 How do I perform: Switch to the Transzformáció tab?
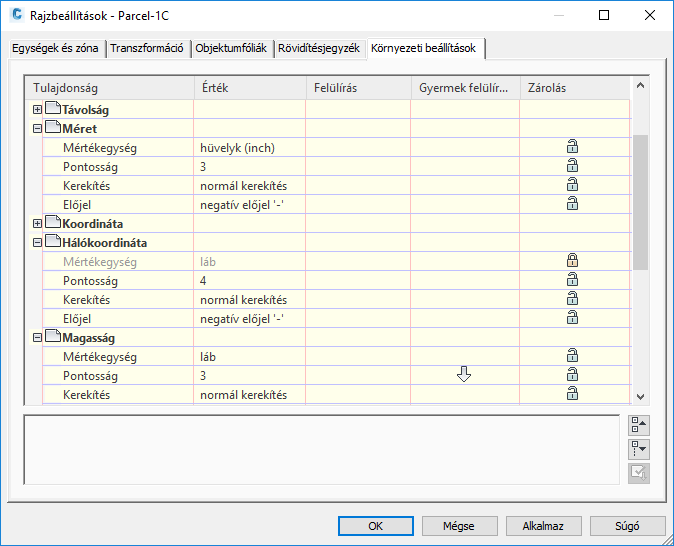pyautogui.click(x=147, y=49)
